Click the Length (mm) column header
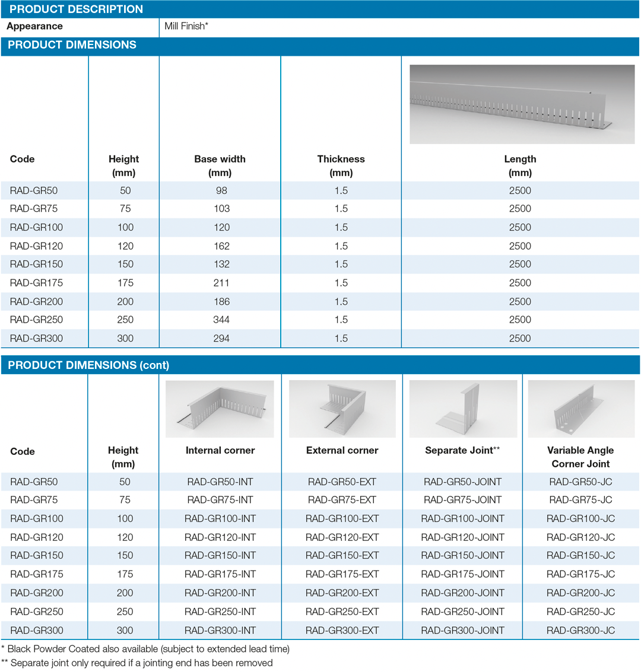Viewport: 641px width, 672px height. (520, 165)
